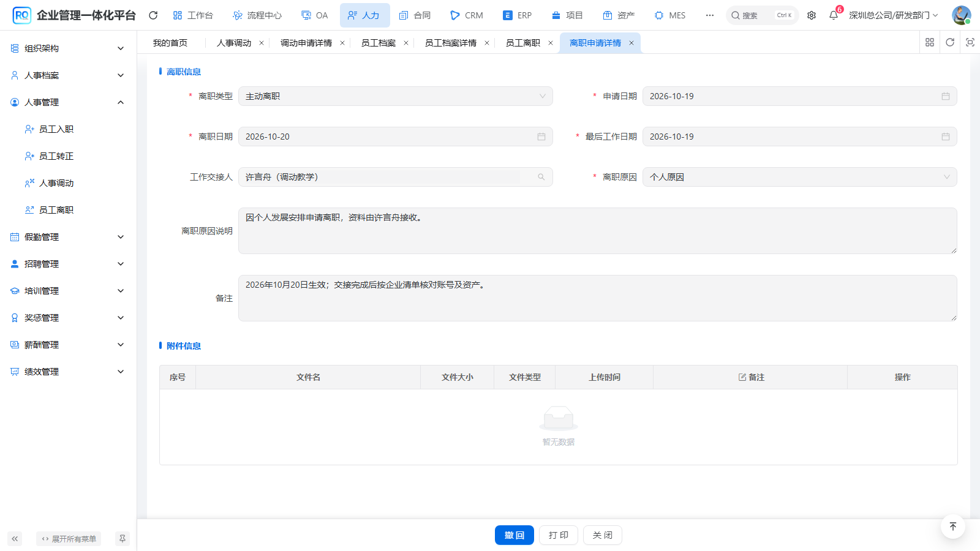Expand the 招聘管理 menu

tap(68, 264)
